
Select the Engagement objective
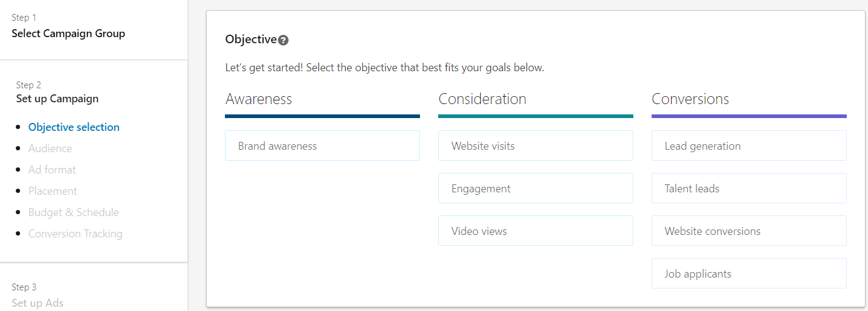[536, 188]
